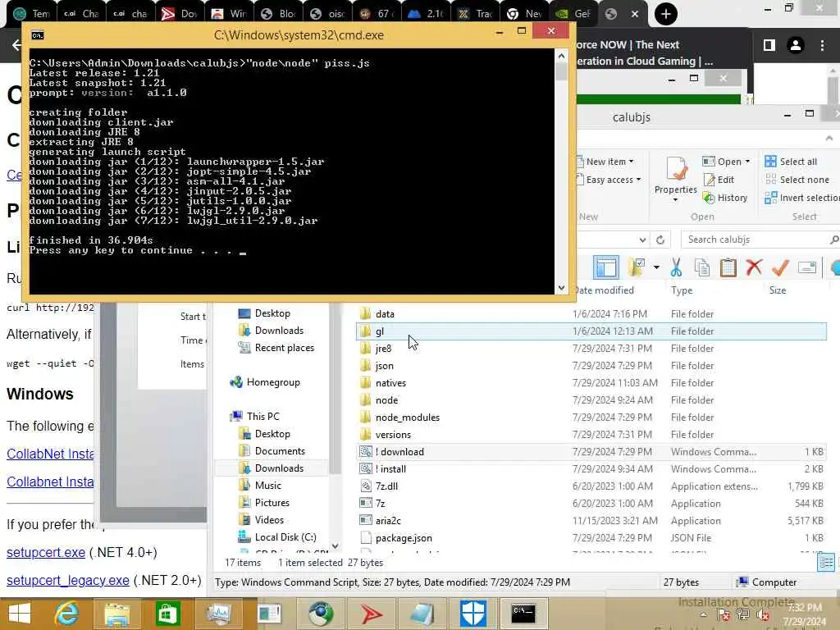This screenshot has width=840, height=630.
Task: Close the active browser tab
Action: tap(635, 14)
